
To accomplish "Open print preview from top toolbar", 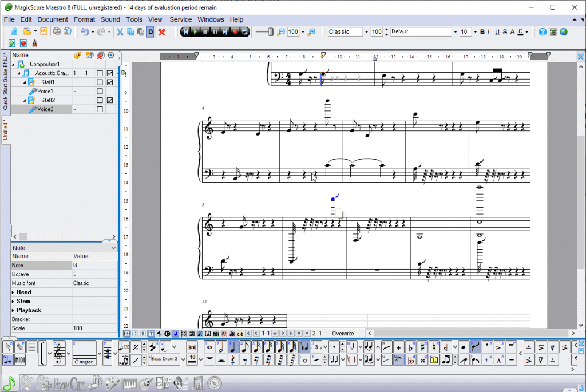I will [67, 32].
